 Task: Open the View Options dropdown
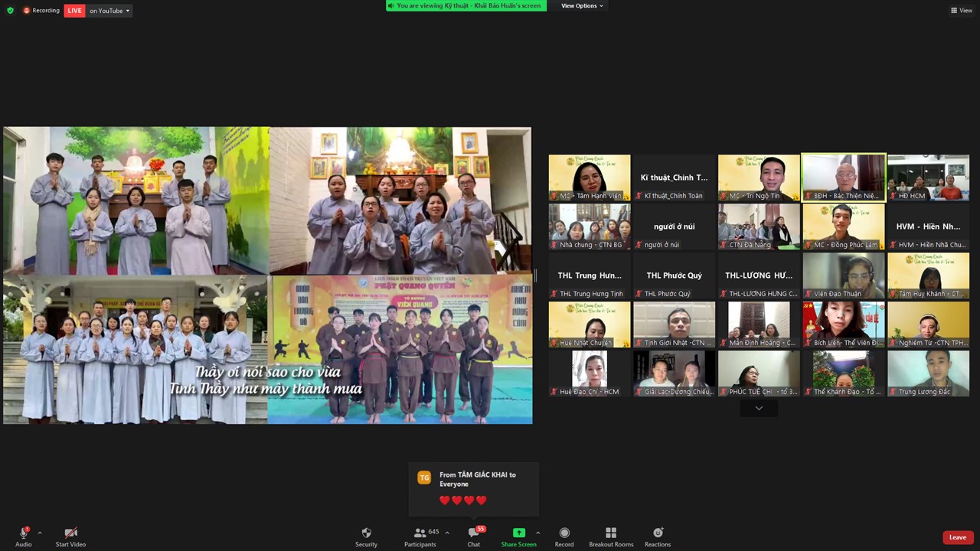(582, 6)
